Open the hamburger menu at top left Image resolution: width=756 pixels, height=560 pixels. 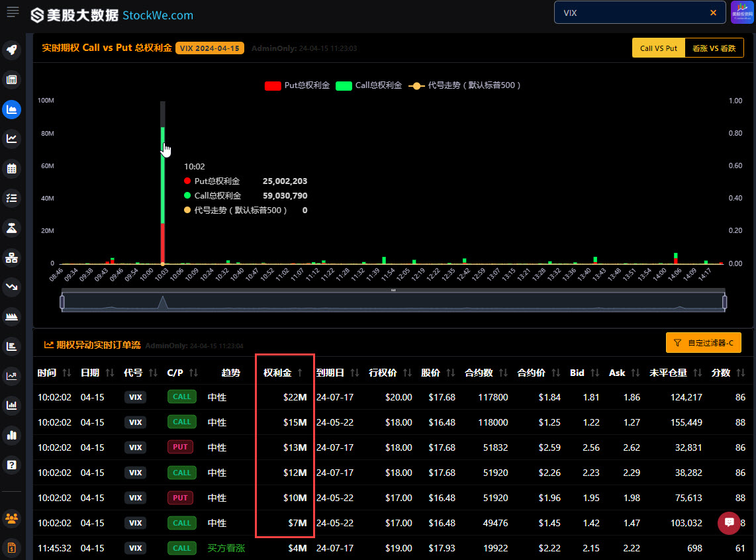point(13,12)
